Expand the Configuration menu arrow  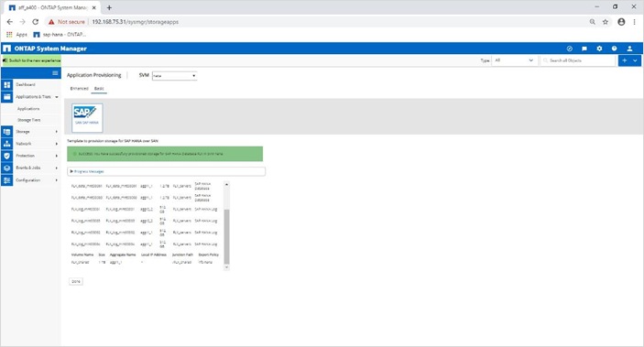(x=57, y=180)
